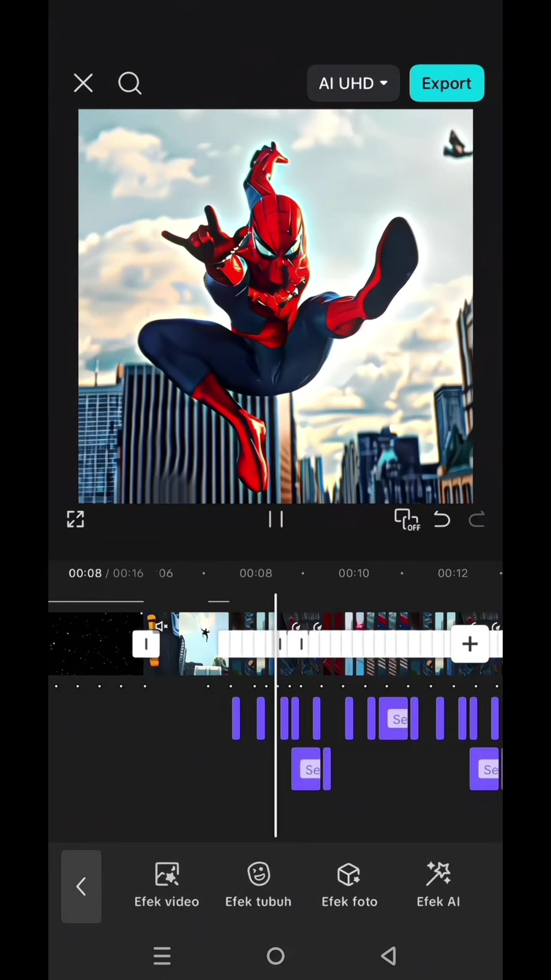Image resolution: width=551 pixels, height=980 pixels.
Task: Undo the last edit
Action: click(442, 519)
